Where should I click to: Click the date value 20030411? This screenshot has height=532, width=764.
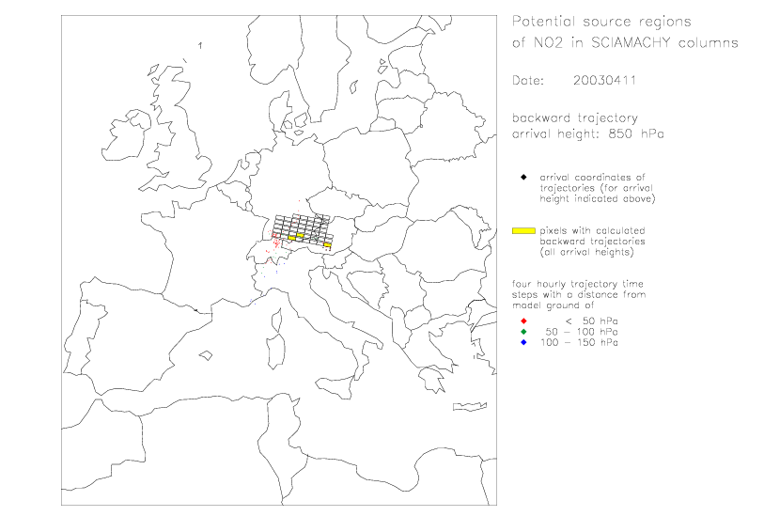pyautogui.click(x=604, y=80)
